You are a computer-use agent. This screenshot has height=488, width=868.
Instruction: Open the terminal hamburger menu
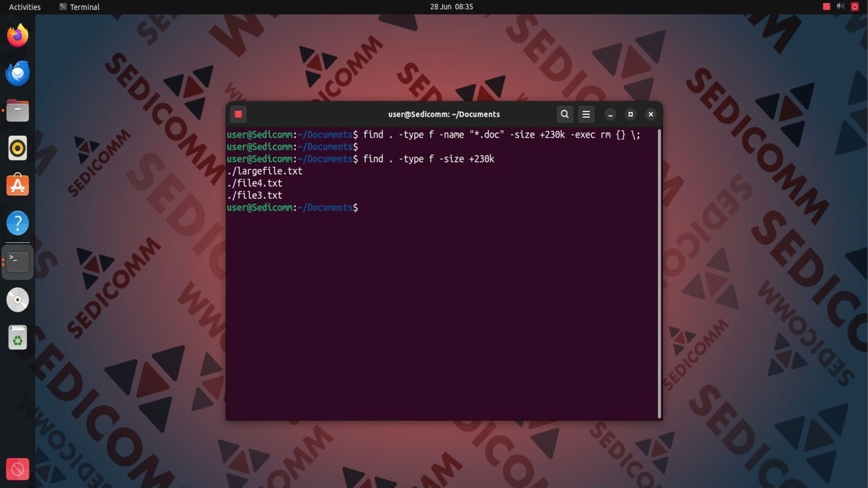pos(586,114)
